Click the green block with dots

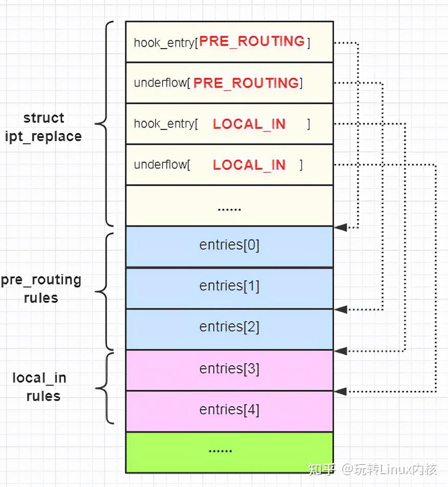pyautogui.click(x=230, y=453)
